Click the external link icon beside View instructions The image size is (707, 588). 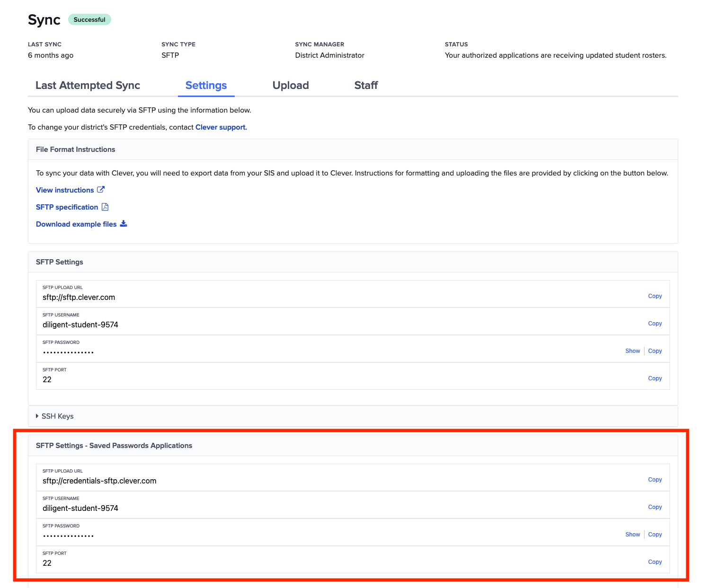coord(101,190)
